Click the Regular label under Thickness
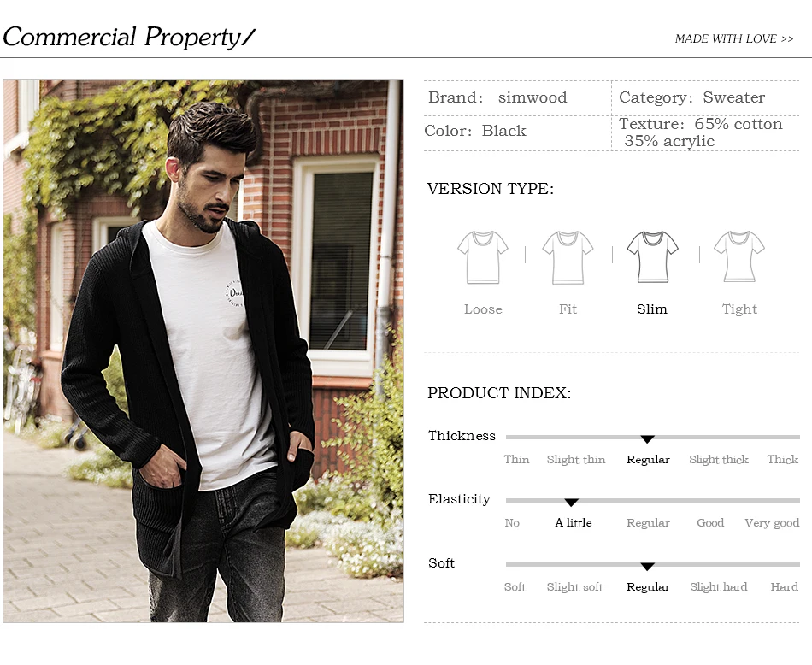The height and width of the screenshot is (665, 812). [x=648, y=459]
